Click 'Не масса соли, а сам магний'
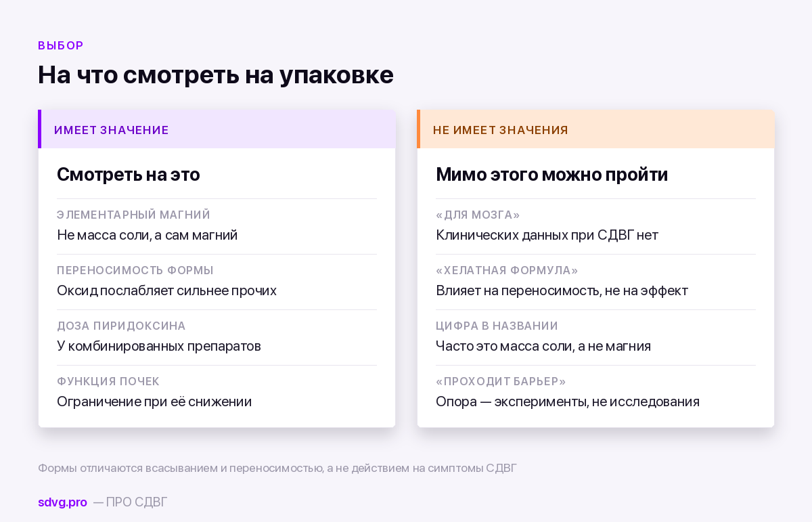Viewport: 812px width, 522px height. 147,235
